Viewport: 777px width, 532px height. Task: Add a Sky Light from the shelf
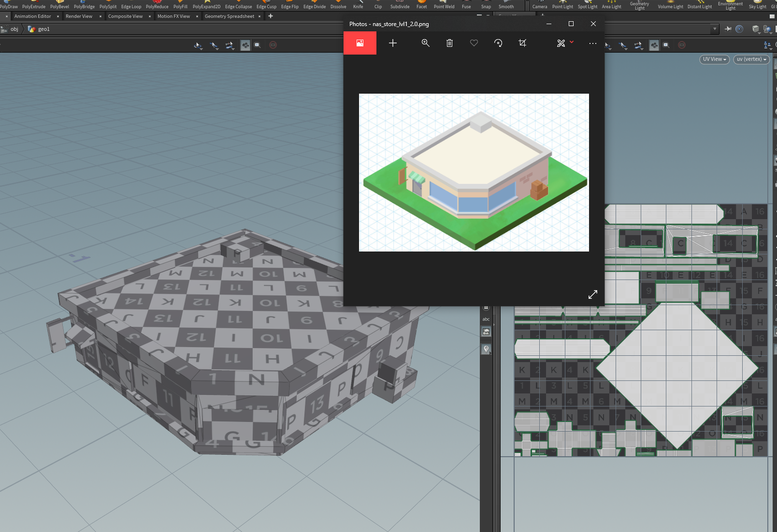click(x=757, y=5)
